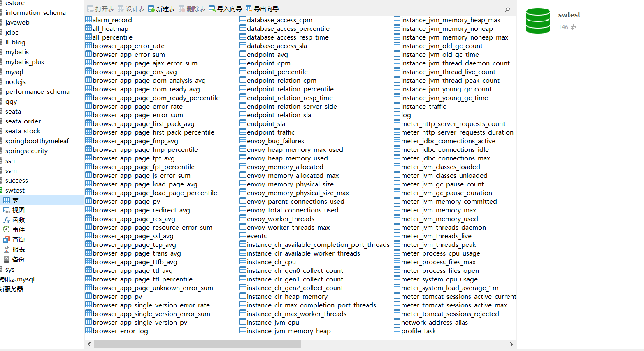Select the seata_order database
This screenshot has width=644, height=351.
click(23, 121)
